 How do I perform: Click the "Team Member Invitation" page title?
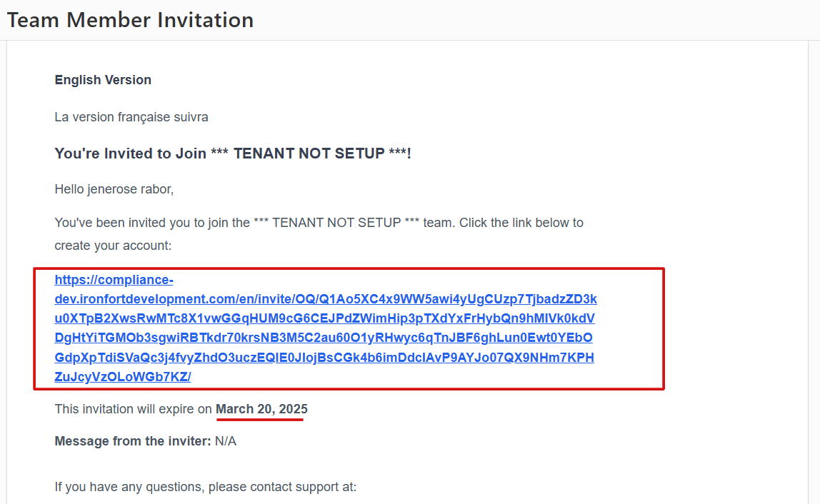tap(130, 20)
